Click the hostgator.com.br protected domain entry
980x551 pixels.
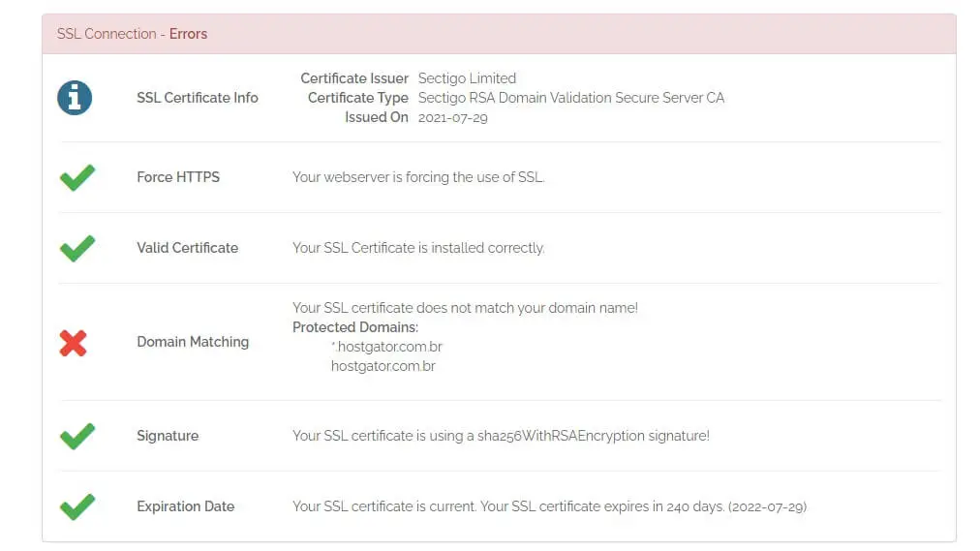click(x=383, y=366)
